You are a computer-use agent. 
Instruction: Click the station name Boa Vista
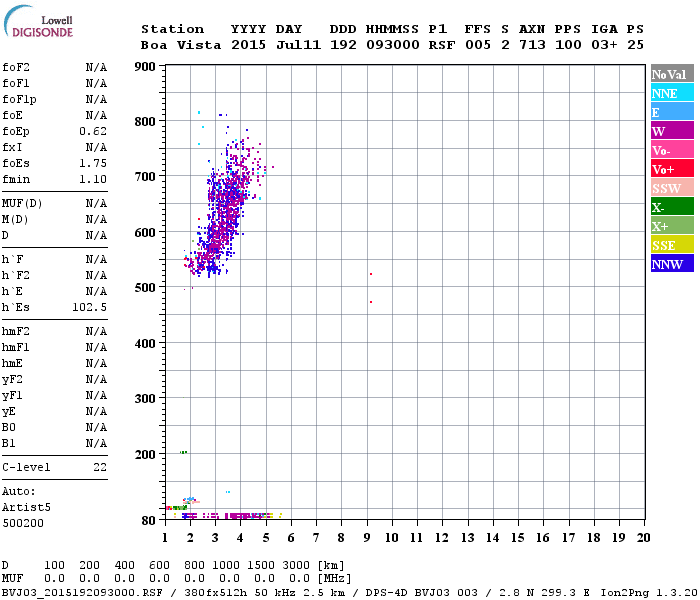tap(181, 45)
